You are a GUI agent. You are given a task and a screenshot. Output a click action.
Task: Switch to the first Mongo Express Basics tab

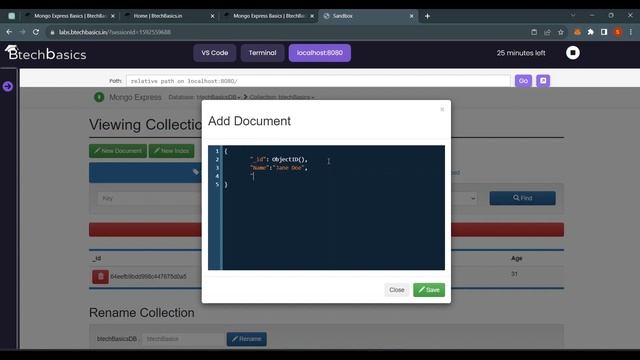pyautogui.click(x=69, y=16)
